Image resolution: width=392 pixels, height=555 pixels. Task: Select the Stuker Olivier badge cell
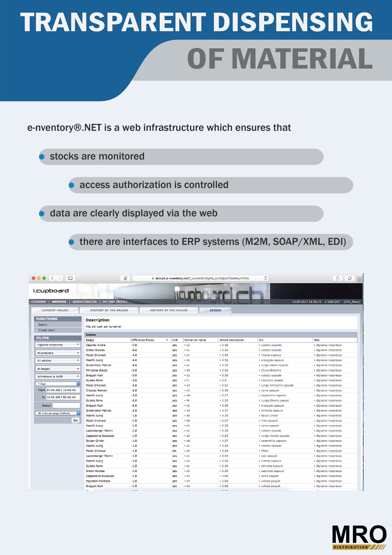[95, 441]
